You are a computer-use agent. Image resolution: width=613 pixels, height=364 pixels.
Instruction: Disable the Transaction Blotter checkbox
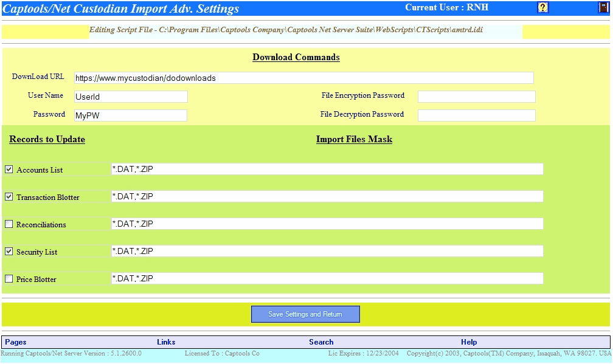(x=9, y=197)
